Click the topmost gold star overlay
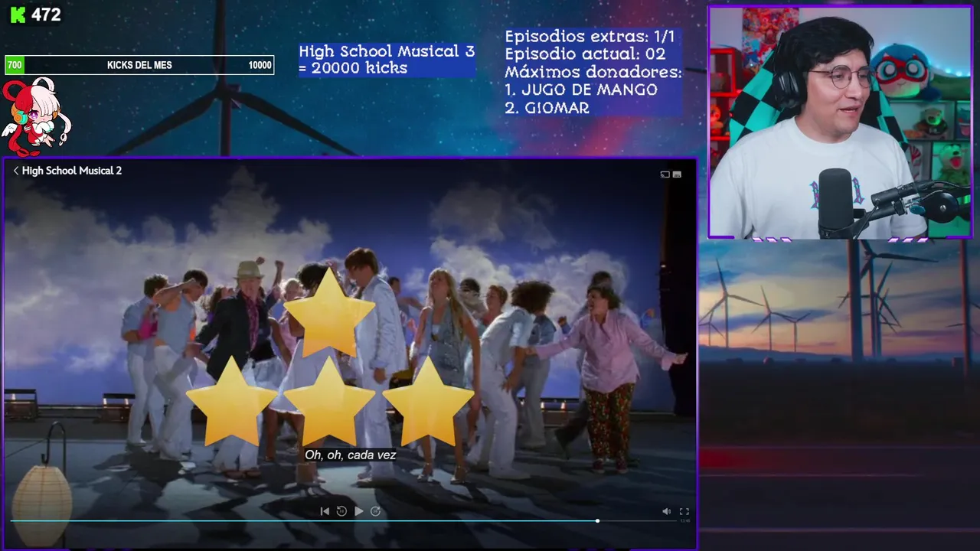 [329, 313]
